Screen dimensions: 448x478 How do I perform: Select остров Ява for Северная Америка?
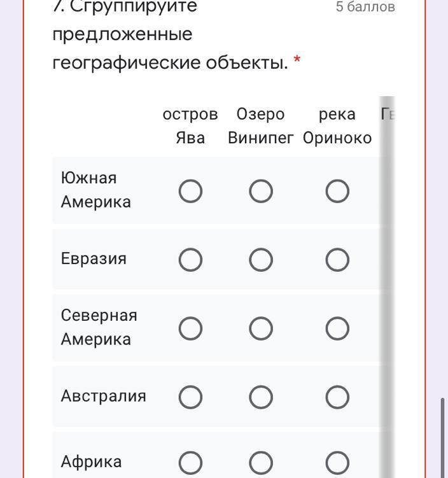(x=191, y=328)
